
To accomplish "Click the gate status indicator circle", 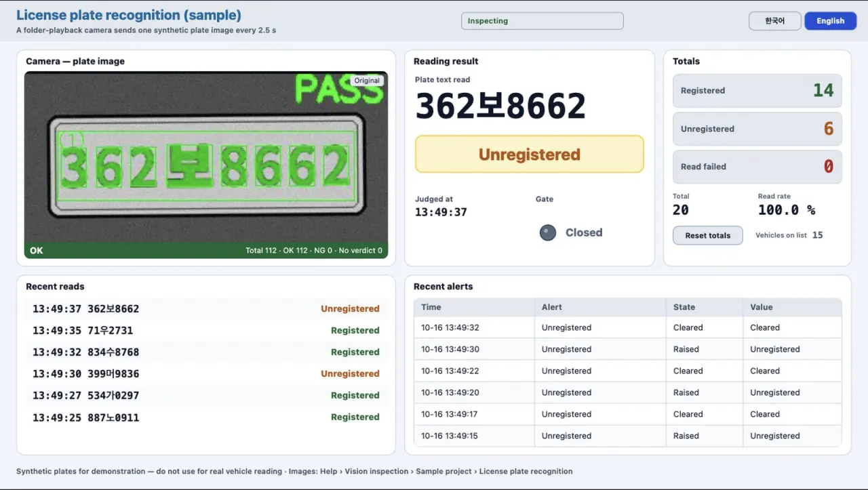I will click(547, 232).
